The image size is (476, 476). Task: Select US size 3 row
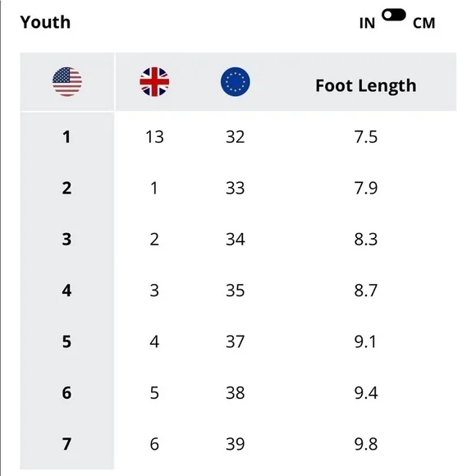[238, 240]
